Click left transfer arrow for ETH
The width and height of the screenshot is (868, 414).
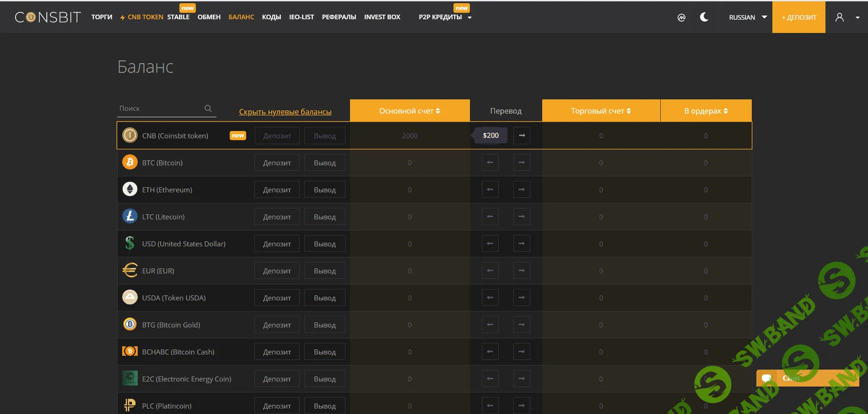490,190
